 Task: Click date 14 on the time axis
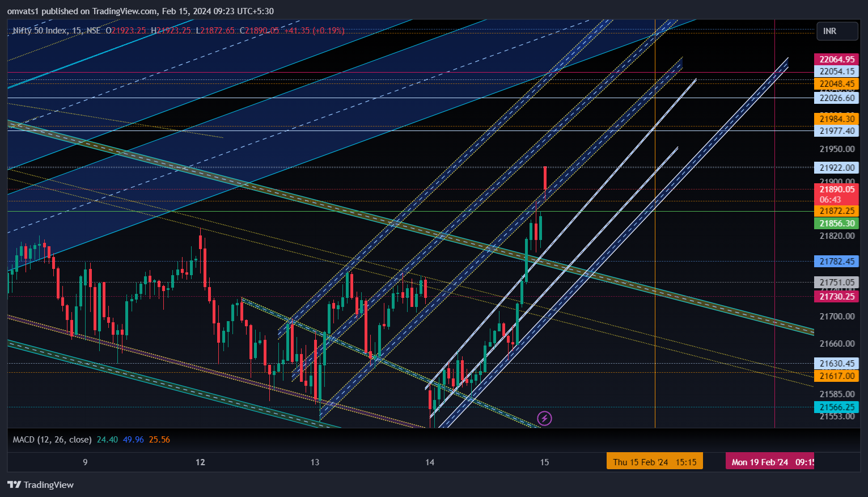430,462
